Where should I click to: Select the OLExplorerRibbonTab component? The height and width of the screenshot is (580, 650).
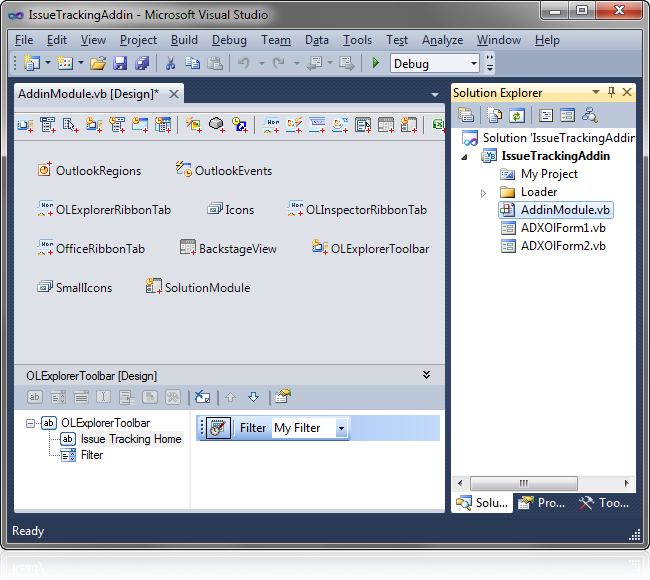pos(104,209)
